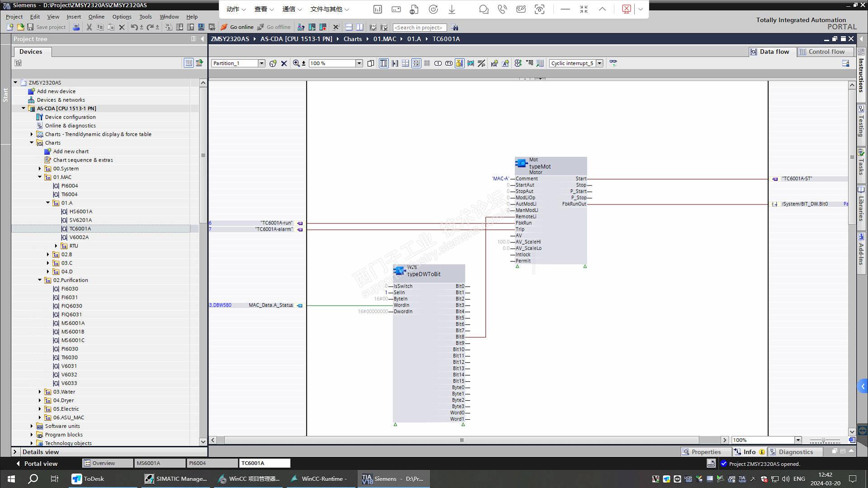Toggle the highlighted yellow block display button
Image resolution: width=868 pixels, height=488 pixels.
[459, 63]
